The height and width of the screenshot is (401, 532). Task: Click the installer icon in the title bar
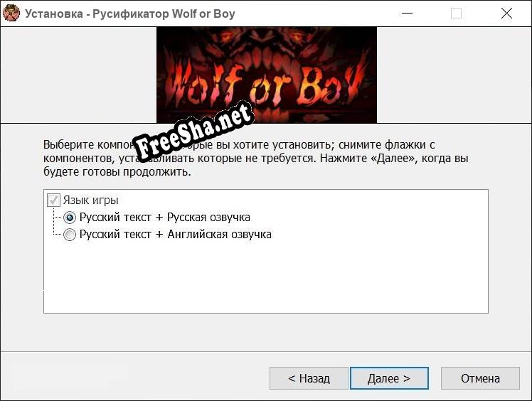point(11,14)
